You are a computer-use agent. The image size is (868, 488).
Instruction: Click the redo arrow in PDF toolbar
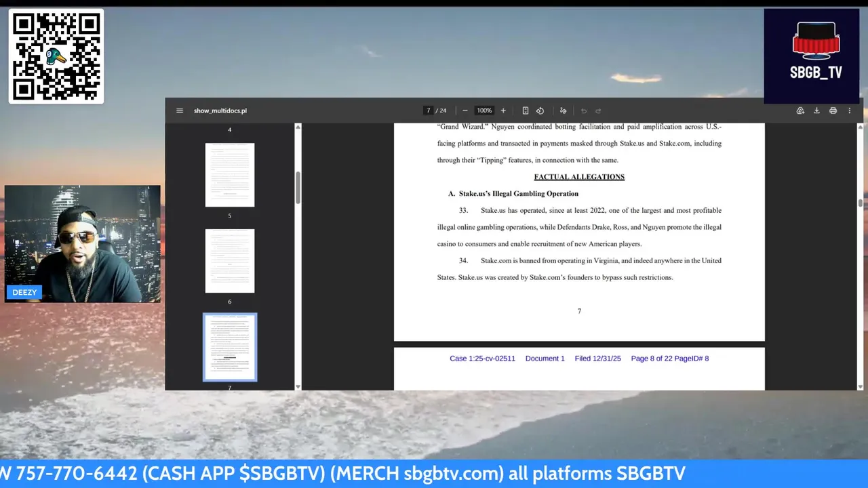[x=598, y=110]
